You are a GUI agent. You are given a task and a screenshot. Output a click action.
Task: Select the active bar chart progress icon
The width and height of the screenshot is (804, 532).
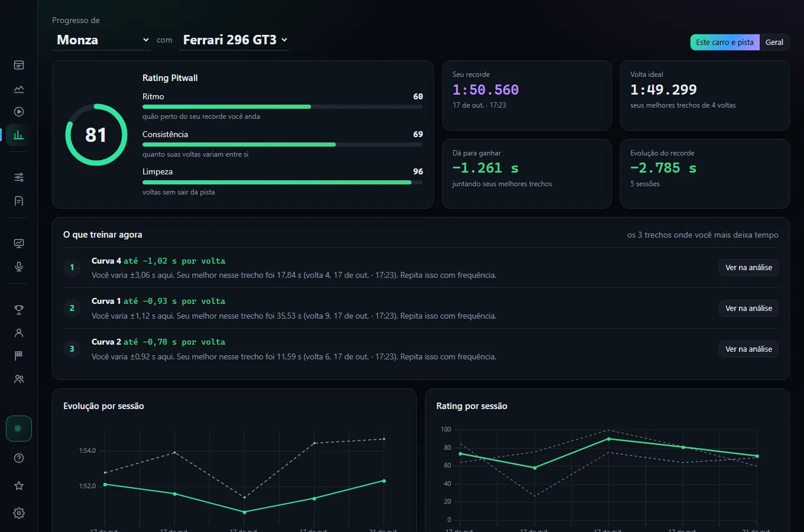pos(19,135)
